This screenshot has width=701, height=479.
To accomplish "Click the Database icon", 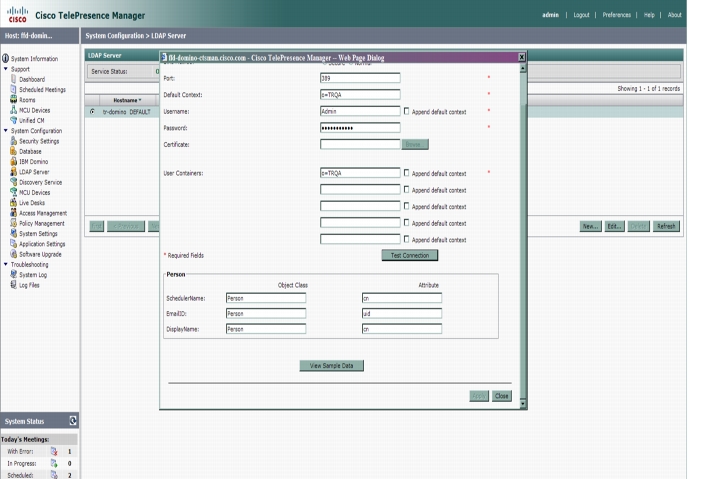I will pos(13,151).
